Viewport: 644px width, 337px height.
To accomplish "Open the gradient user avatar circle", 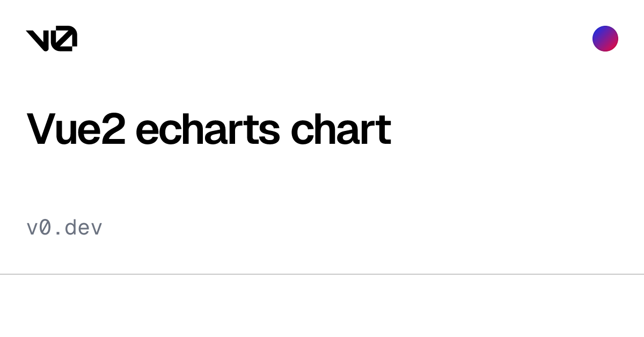I will tap(605, 39).
